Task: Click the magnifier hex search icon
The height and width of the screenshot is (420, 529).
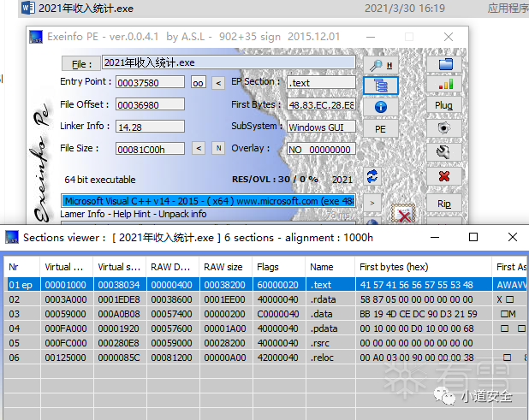Action: pyautogui.click(x=381, y=65)
